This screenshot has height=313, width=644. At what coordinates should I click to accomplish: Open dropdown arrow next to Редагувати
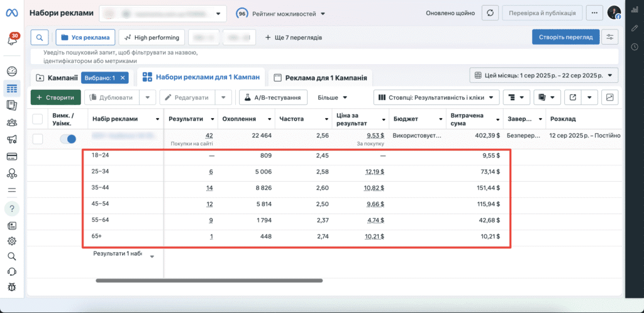tap(223, 97)
